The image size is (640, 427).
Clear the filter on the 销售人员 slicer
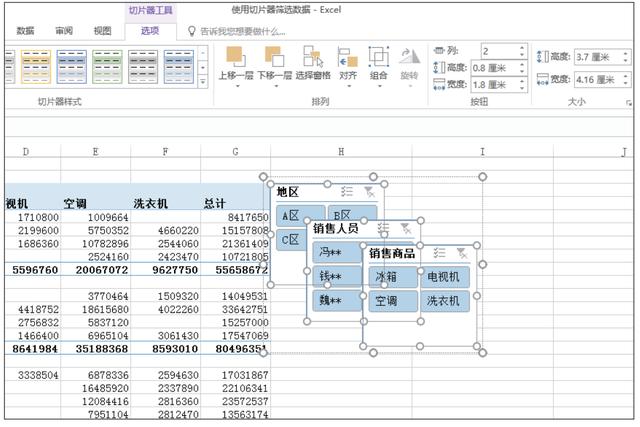406,228
